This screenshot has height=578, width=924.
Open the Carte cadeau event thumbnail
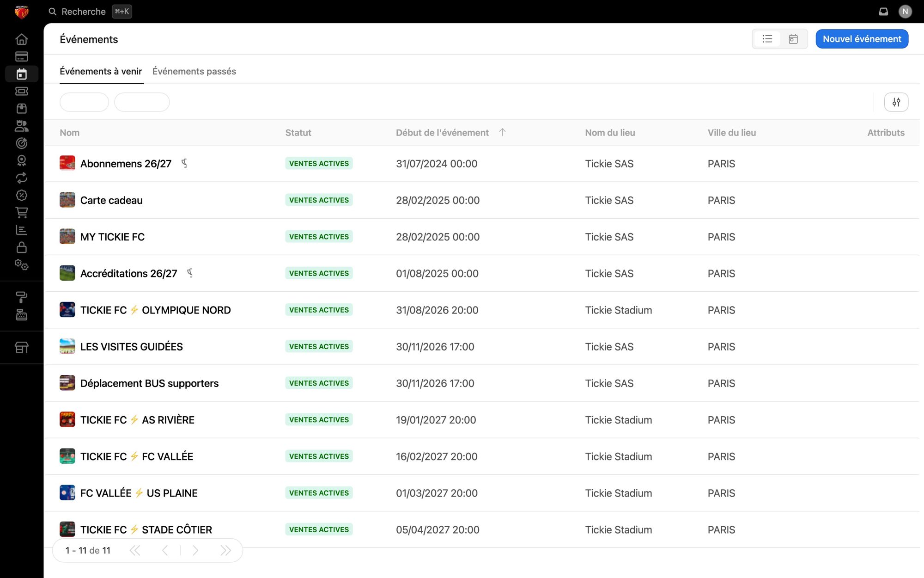[x=67, y=200]
